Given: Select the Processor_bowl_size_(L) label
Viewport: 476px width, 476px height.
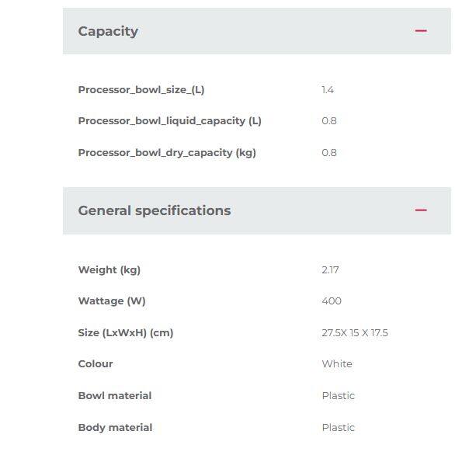Looking at the screenshot, I should tap(141, 90).
